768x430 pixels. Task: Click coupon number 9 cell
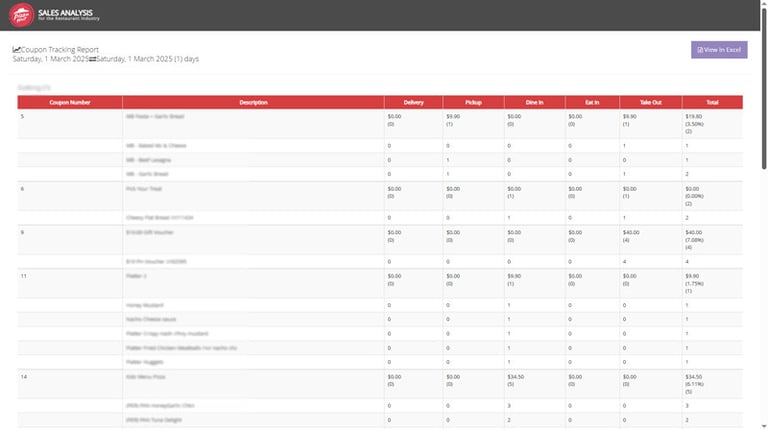(x=70, y=240)
